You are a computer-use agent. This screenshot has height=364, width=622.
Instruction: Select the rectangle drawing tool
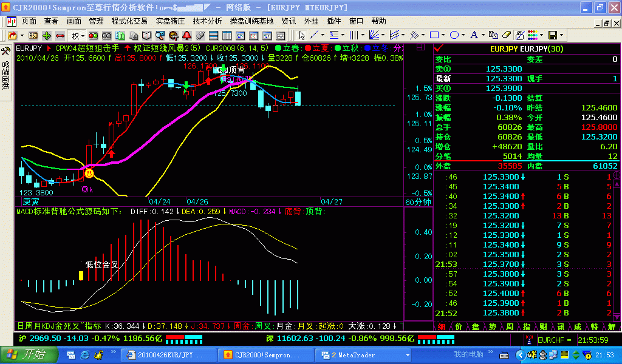tap(434, 35)
